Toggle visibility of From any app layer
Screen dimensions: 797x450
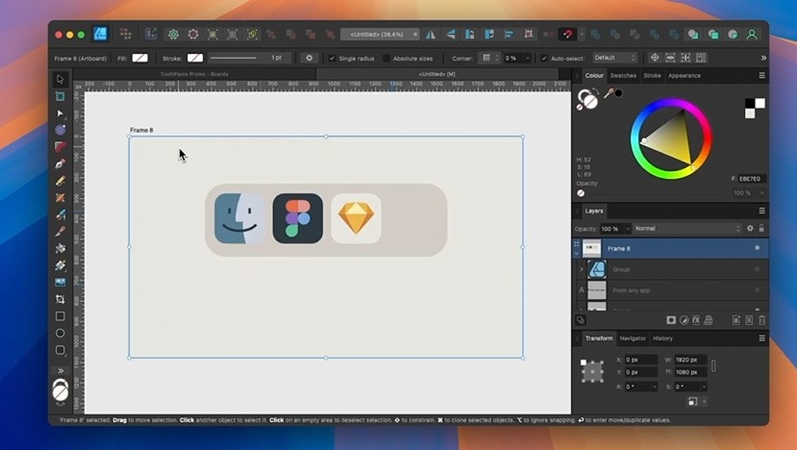757,290
